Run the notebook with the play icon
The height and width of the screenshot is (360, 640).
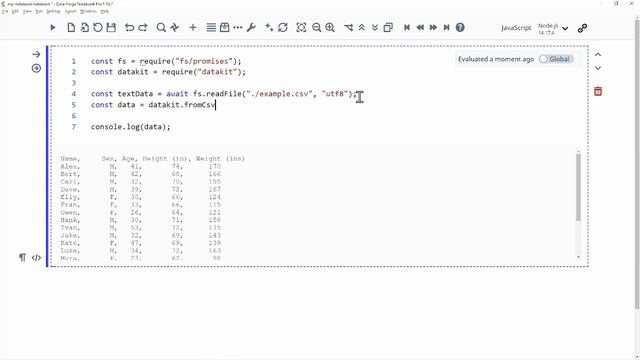coord(53,27)
